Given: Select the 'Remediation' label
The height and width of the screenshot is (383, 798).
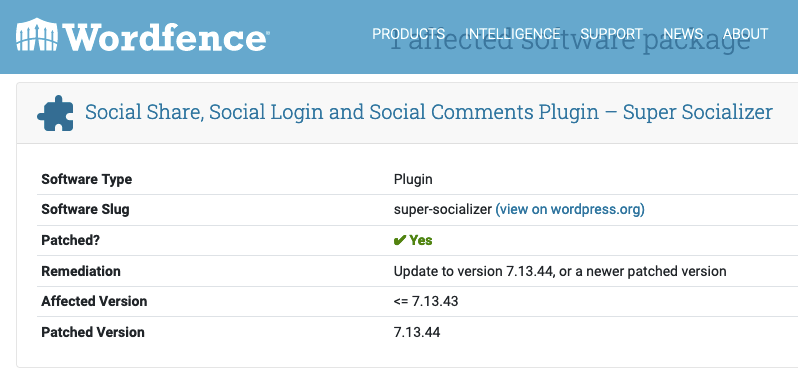Looking at the screenshot, I should click(x=81, y=271).
